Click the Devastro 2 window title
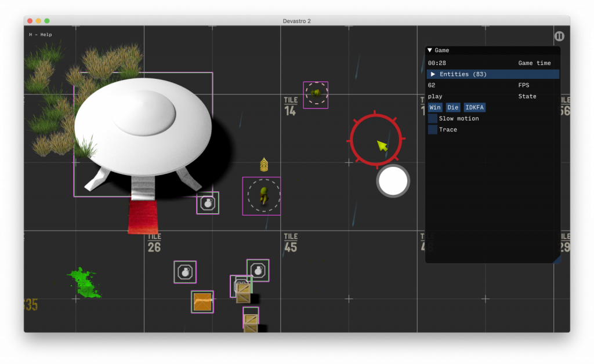 [296, 21]
